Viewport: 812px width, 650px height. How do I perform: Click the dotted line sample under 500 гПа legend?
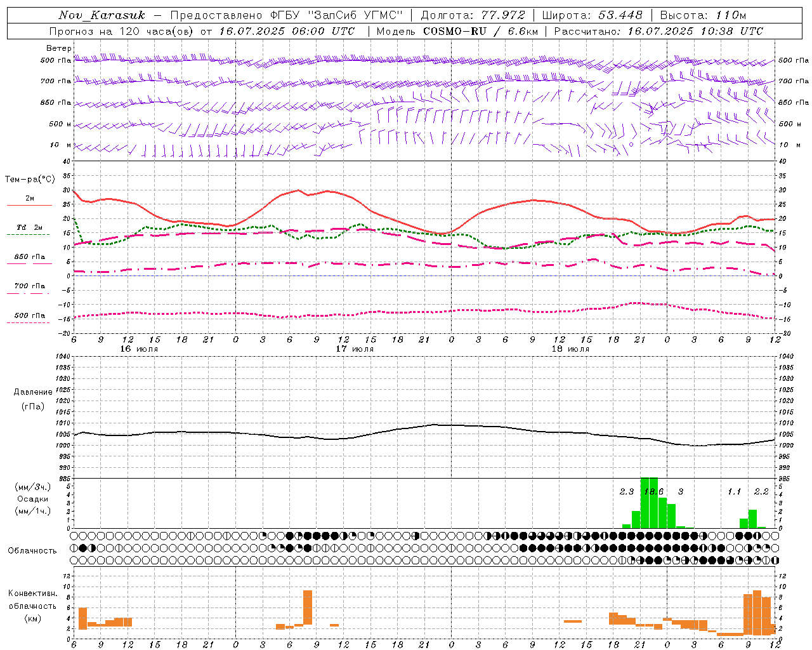[x=28, y=323]
